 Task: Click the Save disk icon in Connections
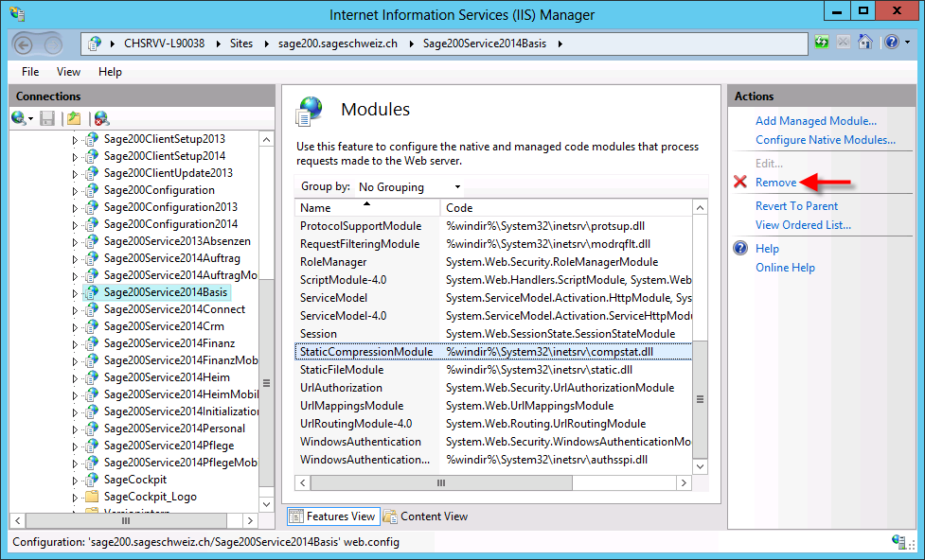[x=47, y=118]
